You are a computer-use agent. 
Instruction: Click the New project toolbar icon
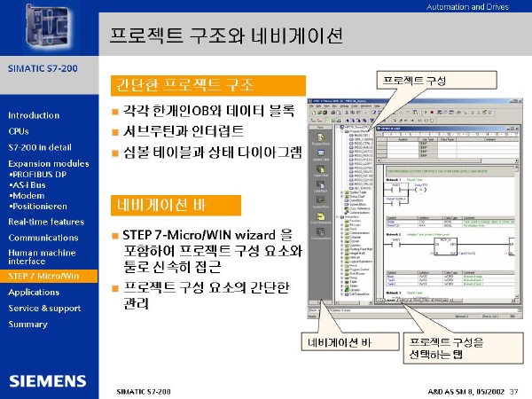pyautogui.click(x=314, y=113)
